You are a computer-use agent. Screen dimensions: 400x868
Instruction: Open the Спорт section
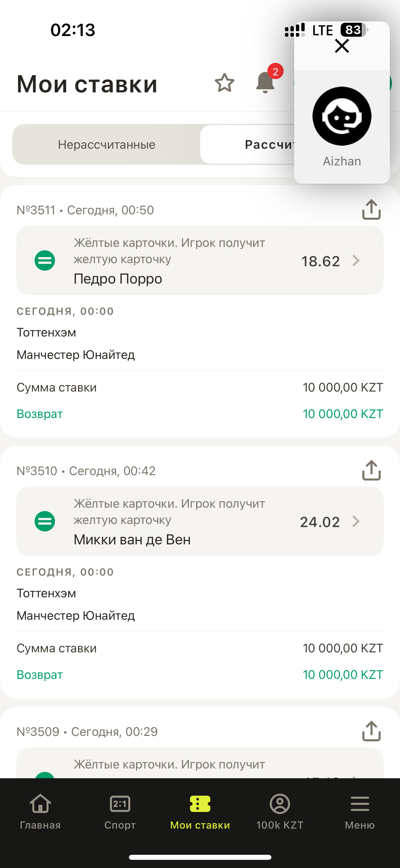point(120,811)
